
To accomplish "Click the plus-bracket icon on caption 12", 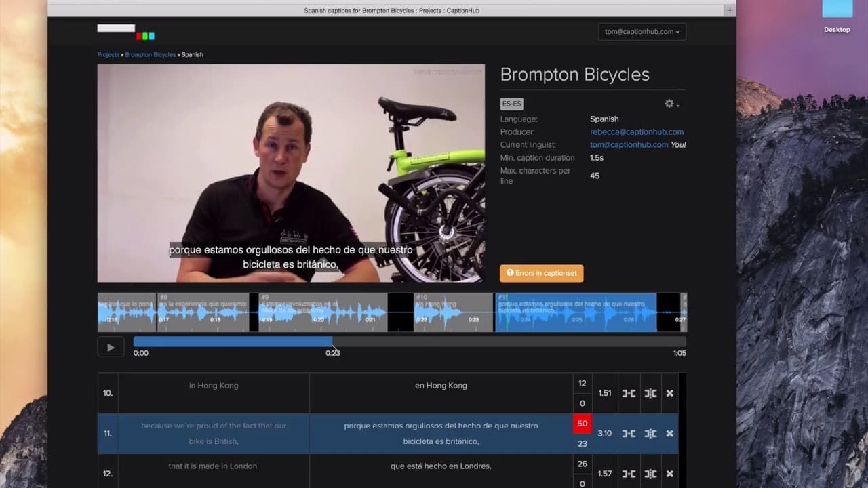I will click(629, 474).
